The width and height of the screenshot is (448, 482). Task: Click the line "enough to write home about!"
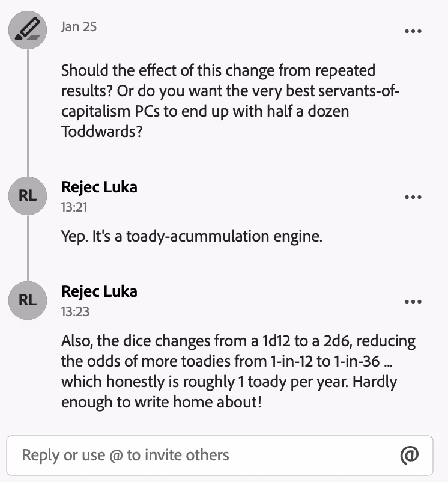(x=161, y=401)
